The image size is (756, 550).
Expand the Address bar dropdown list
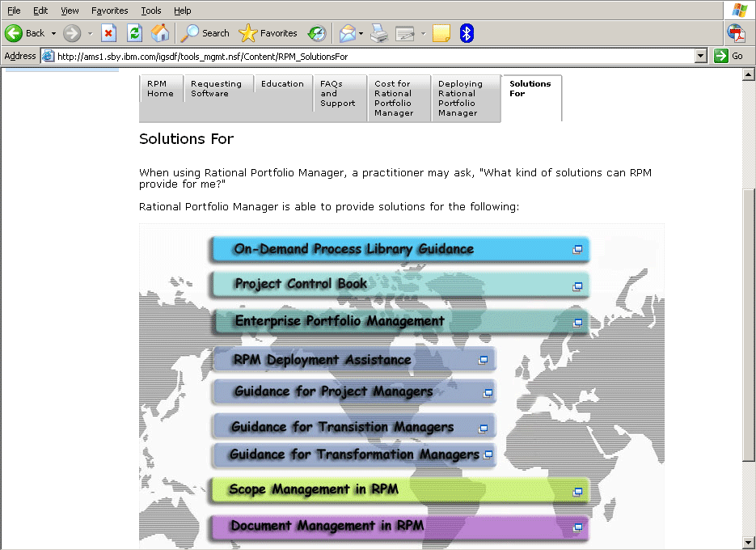pos(701,56)
